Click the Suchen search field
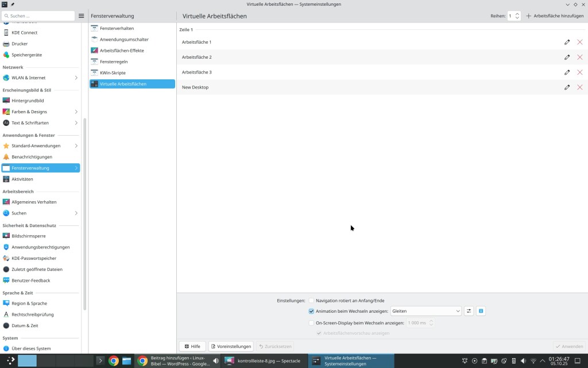 (x=39, y=16)
